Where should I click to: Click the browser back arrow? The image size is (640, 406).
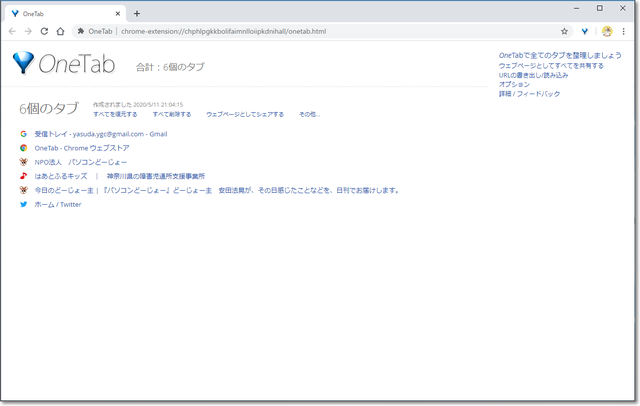coord(13,31)
